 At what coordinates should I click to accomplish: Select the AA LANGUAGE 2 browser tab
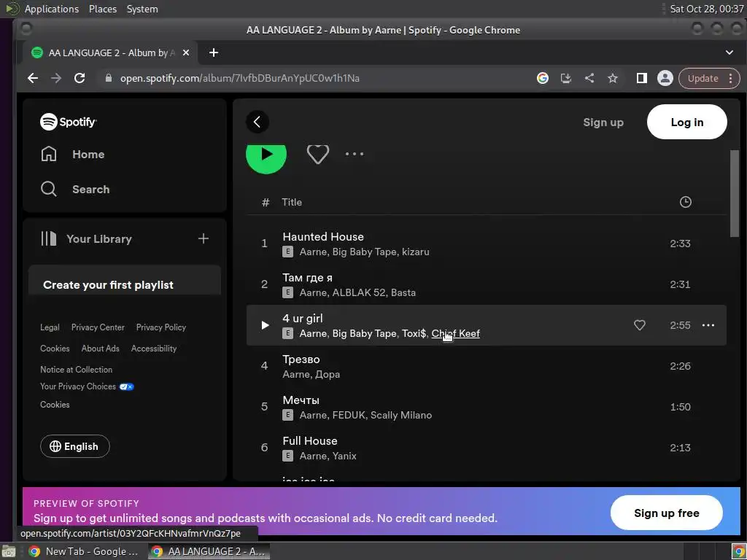[111, 52]
